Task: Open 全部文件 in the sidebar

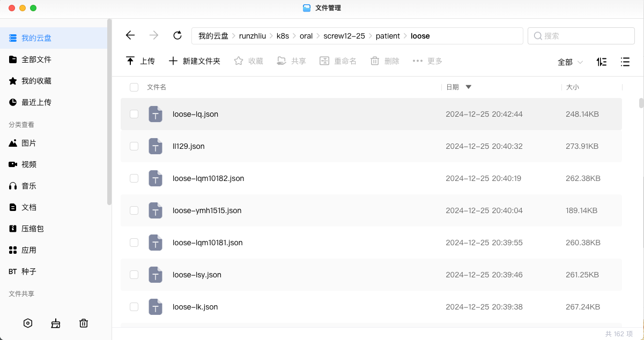Action: (x=53, y=59)
